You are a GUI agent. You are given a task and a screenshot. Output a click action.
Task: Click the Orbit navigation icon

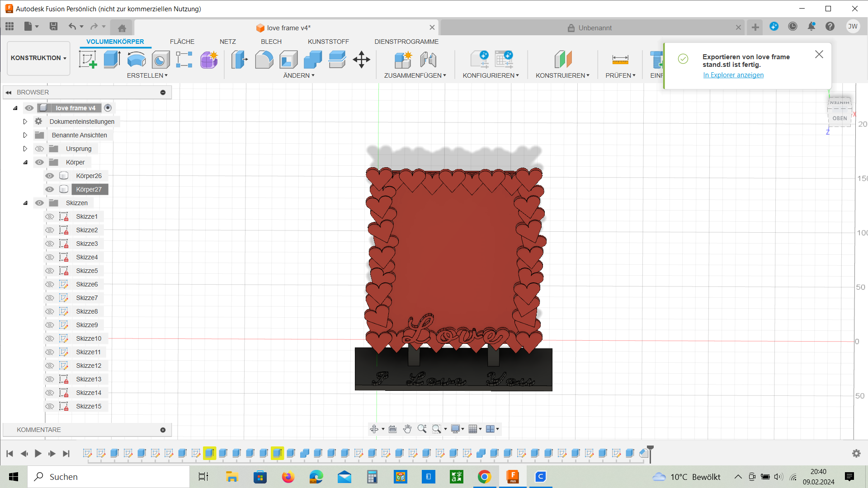[374, 429]
